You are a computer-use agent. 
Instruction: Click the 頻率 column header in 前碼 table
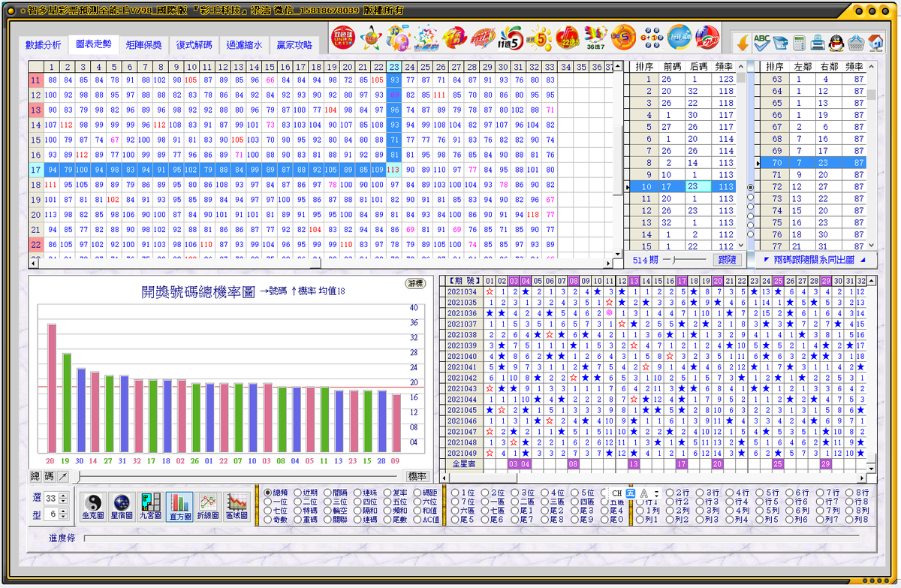725,67
